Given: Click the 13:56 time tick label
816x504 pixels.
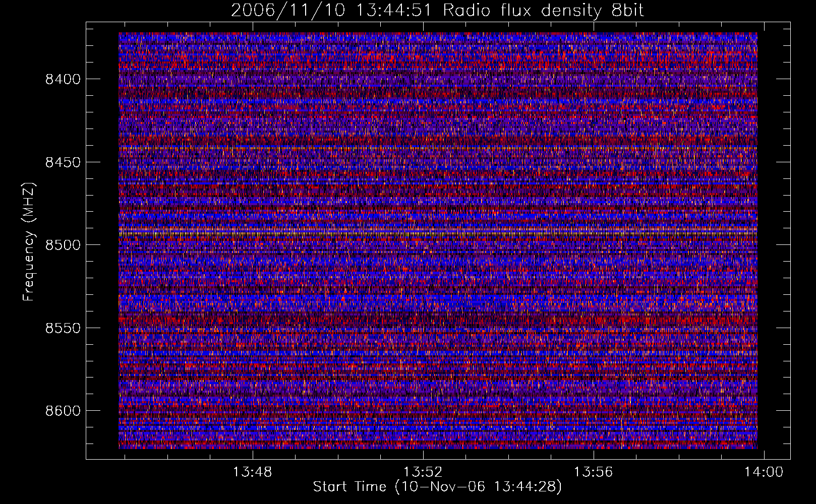Looking at the screenshot, I should pos(594,472).
